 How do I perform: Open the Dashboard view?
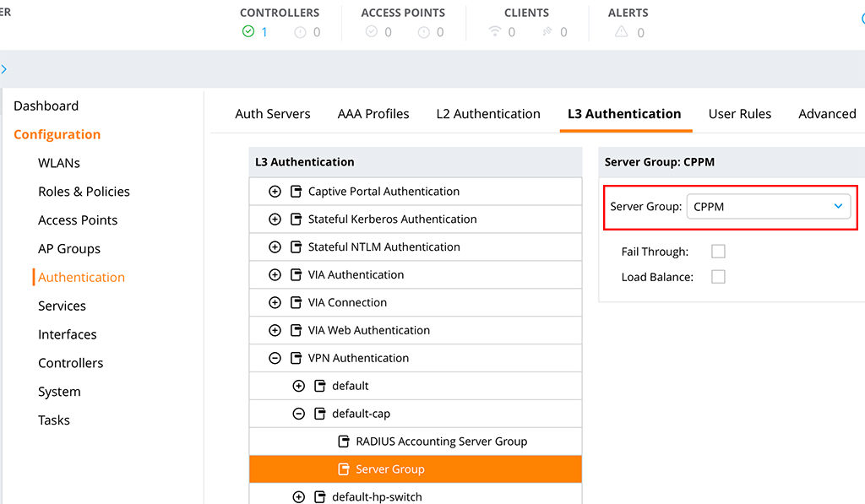(46, 106)
